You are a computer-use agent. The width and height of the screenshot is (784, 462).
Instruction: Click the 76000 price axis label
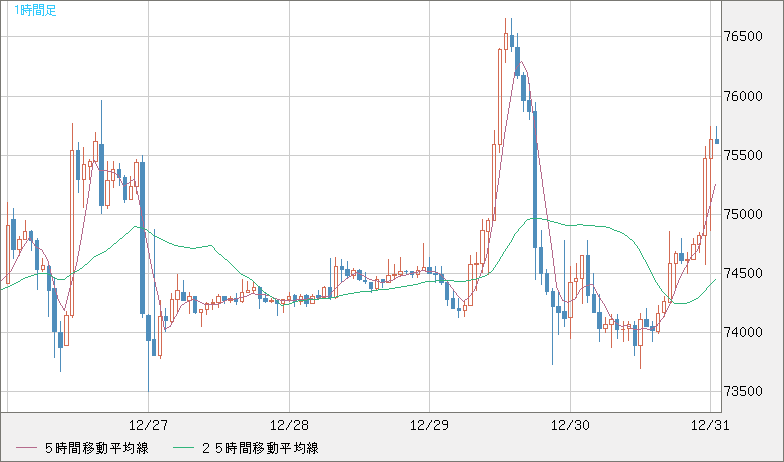click(744, 96)
